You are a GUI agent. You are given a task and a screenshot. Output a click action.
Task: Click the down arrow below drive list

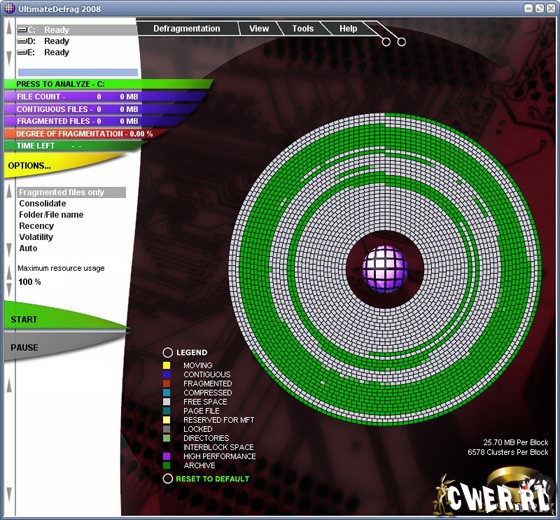pyautogui.click(x=9, y=57)
